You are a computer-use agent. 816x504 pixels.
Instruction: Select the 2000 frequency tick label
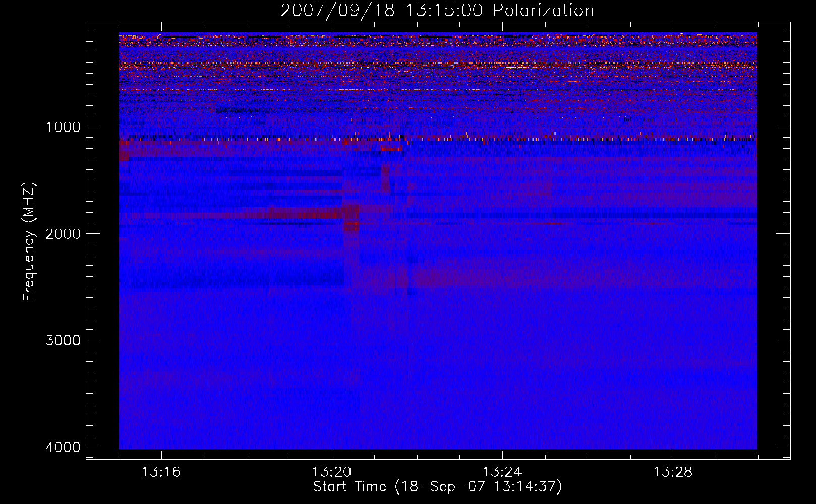pos(63,233)
